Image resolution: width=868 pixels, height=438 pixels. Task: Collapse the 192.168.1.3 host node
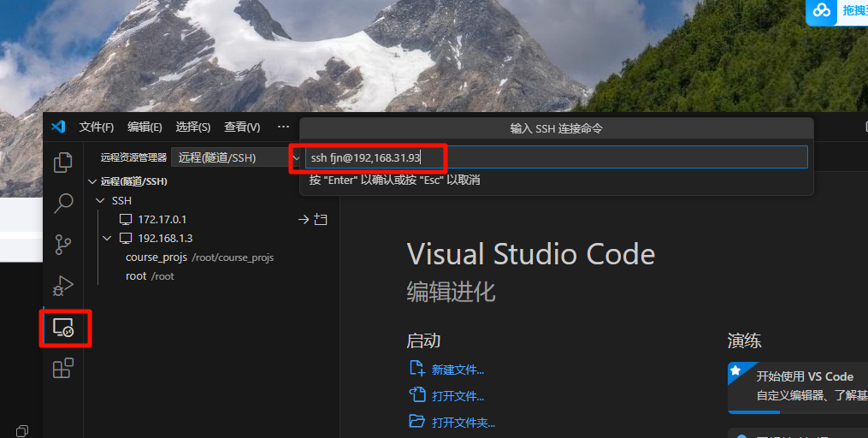click(x=107, y=239)
